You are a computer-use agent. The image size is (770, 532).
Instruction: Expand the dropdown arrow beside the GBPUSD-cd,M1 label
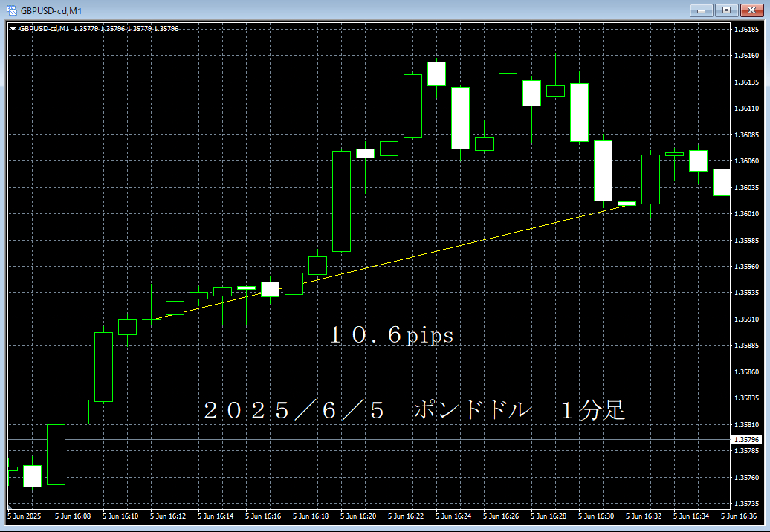13,29
